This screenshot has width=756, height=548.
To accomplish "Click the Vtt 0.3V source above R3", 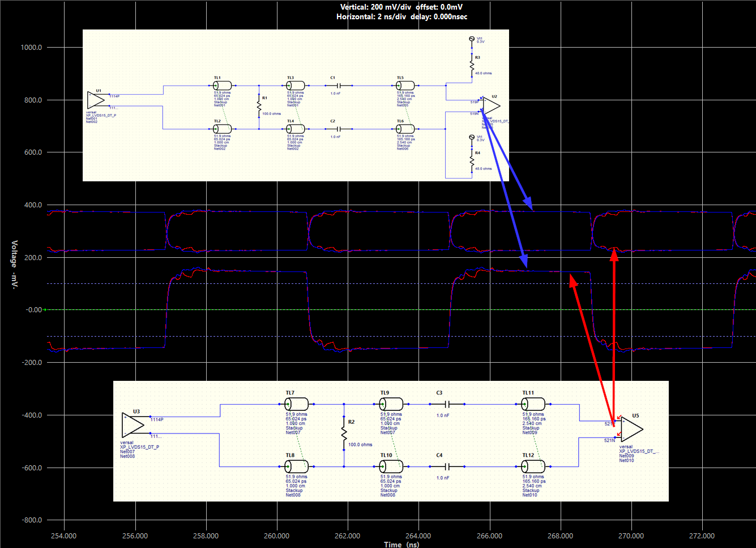I will 472,39.
